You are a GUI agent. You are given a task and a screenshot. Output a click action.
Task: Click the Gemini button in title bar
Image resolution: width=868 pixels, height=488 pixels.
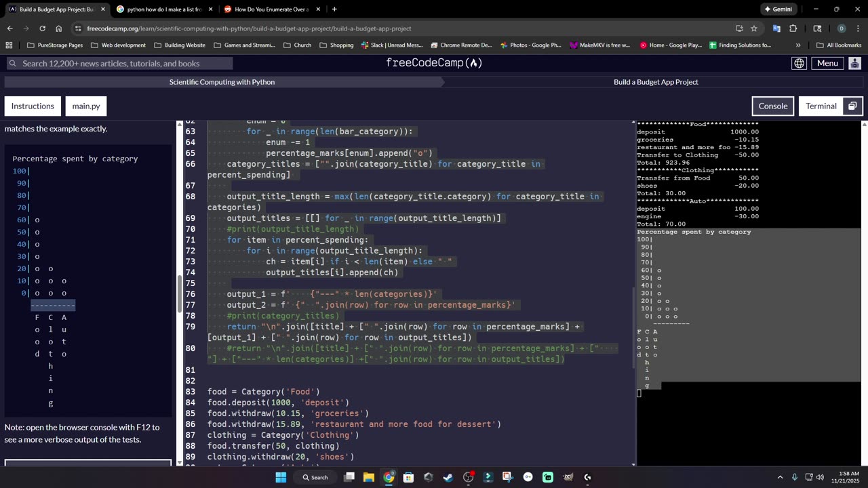(778, 9)
